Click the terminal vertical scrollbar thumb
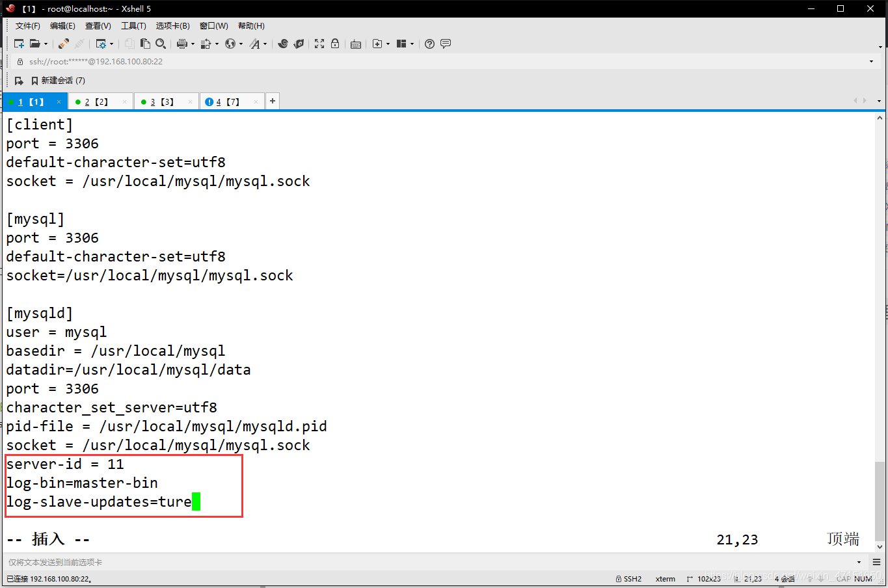888x588 pixels. pyautogui.click(x=880, y=501)
